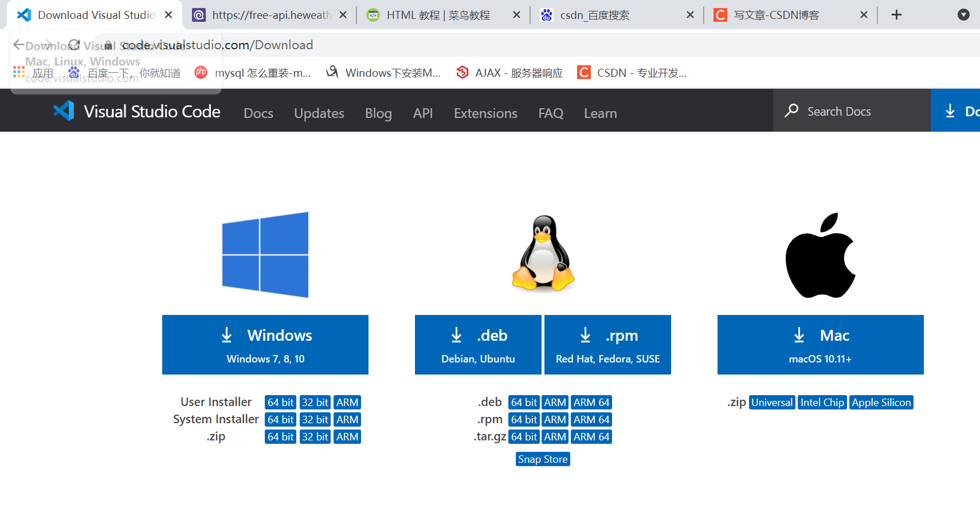This screenshot has width=980, height=528.
Task: Open the Windows下安装M... bookmark
Action: click(383, 73)
